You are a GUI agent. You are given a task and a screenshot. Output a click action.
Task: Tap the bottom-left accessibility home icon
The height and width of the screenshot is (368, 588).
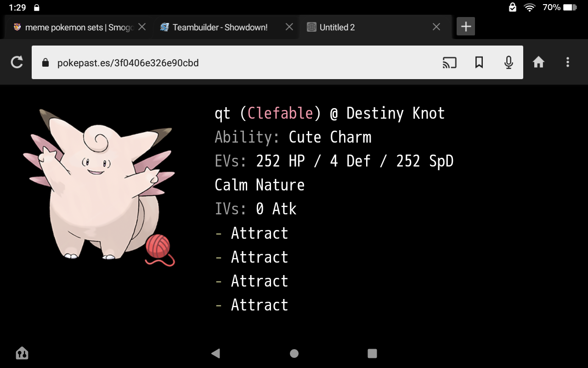22,353
